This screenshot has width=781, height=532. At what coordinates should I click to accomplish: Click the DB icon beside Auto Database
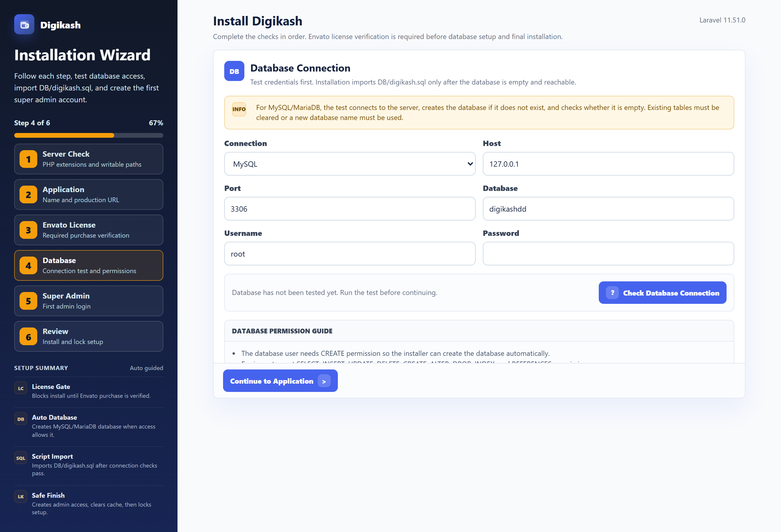(x=20, y=419)
